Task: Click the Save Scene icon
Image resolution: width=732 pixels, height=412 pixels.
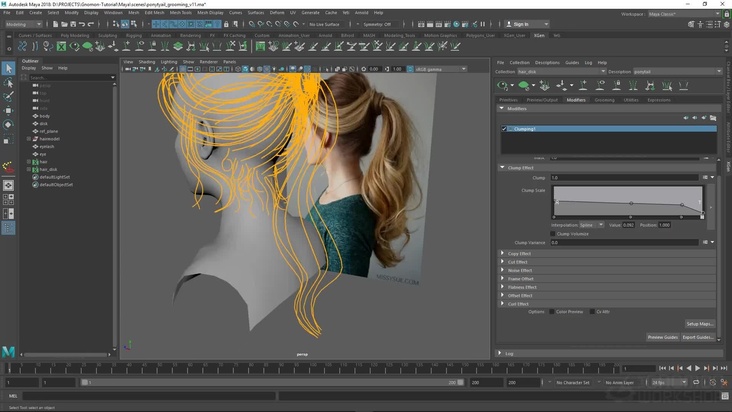Action: point(73,24)
